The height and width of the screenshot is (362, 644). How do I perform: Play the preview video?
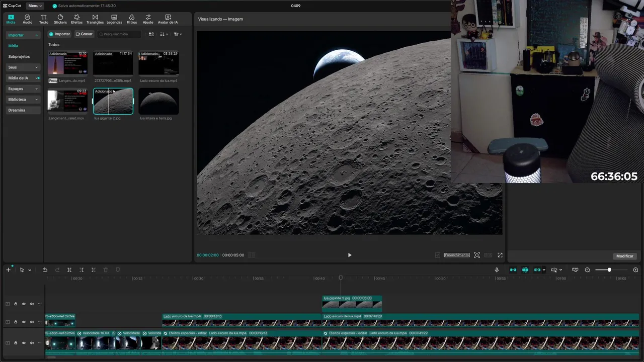coord(350,255)
